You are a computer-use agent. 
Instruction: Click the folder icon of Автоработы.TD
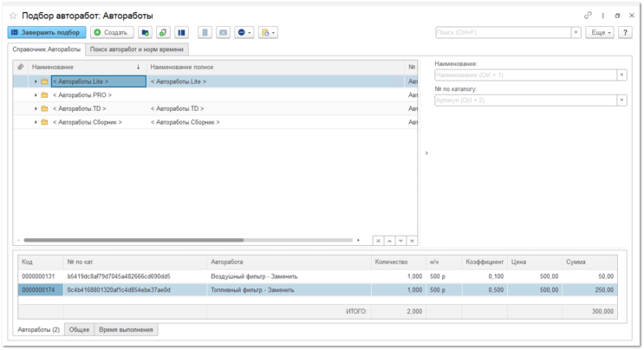pos(44,108)
